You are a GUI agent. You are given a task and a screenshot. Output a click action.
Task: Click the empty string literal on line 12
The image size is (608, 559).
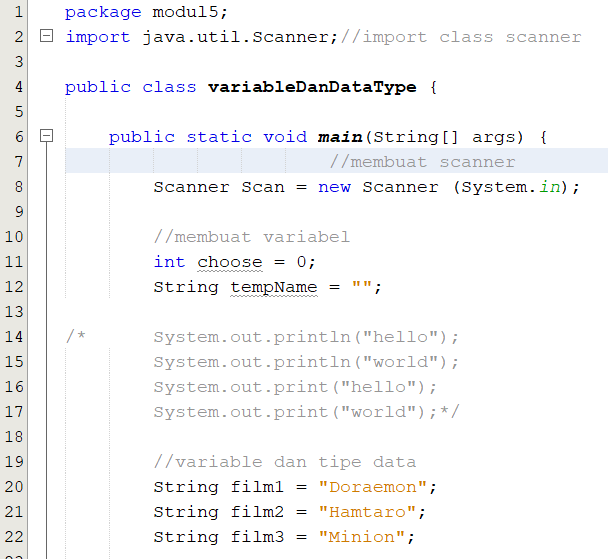point(361,285)
